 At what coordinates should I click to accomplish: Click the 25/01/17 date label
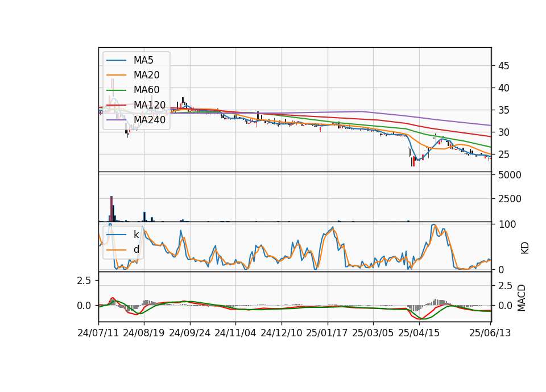tap(327, 333)
